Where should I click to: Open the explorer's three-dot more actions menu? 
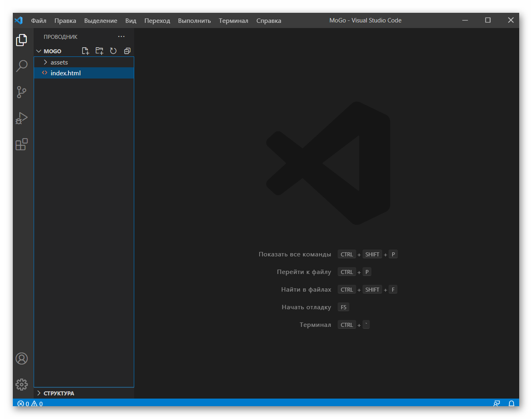coord(121,36)
